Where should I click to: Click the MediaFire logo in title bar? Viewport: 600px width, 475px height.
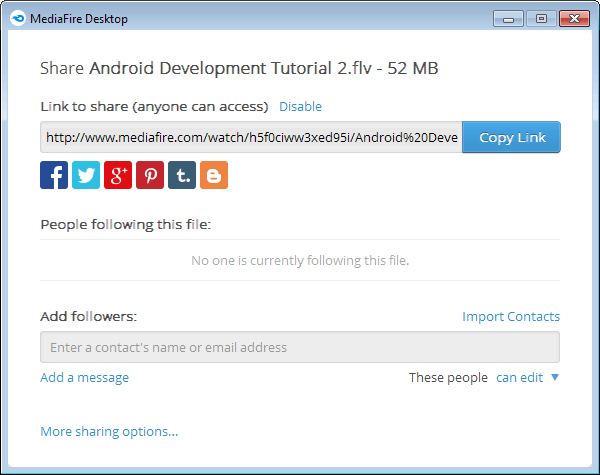tap(18, 18)
